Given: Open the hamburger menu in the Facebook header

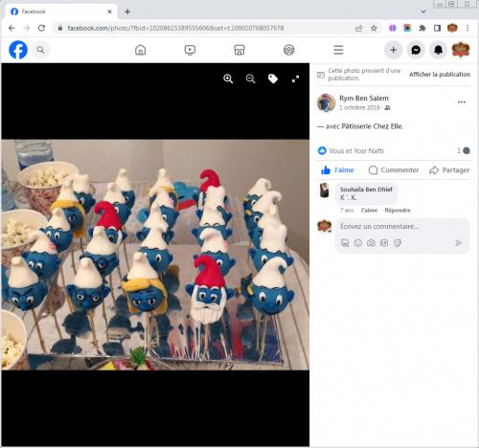Looking at the screenshot, I should click(x=338, y=50).
